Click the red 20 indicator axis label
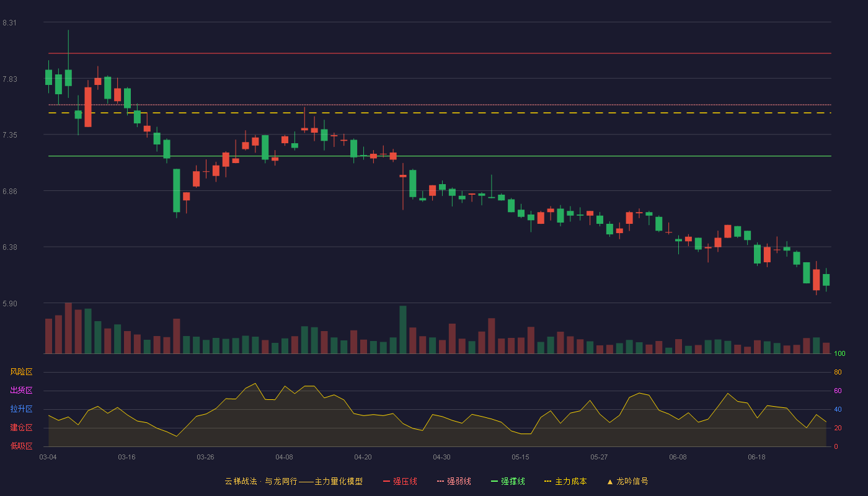 coord(838,428)
